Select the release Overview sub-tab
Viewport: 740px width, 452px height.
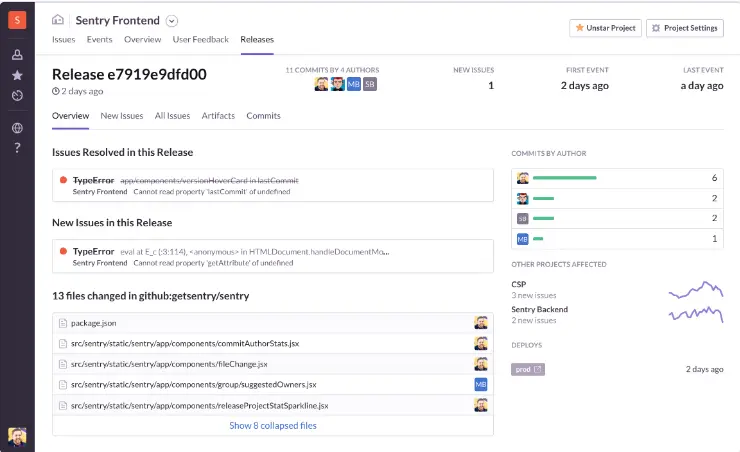pyautogui.click(x=70, y=116)
